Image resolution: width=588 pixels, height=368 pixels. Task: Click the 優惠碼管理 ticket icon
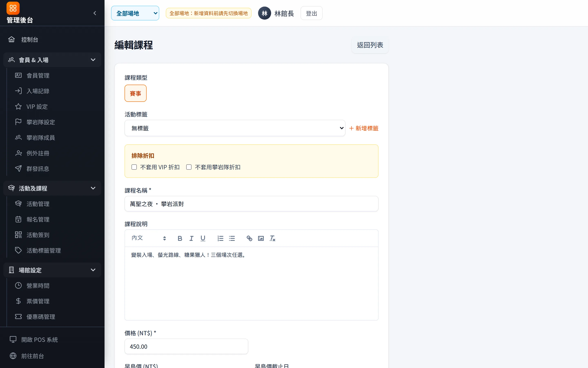pos(18,317)
